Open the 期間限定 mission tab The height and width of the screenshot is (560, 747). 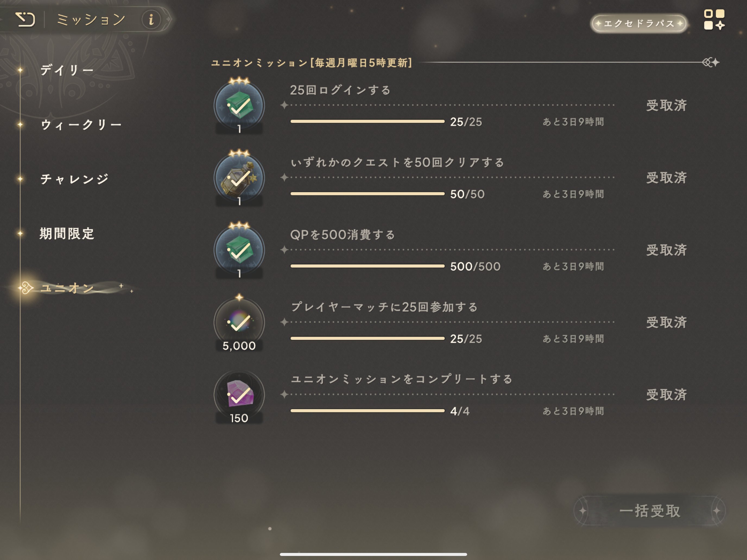[67, 234]
